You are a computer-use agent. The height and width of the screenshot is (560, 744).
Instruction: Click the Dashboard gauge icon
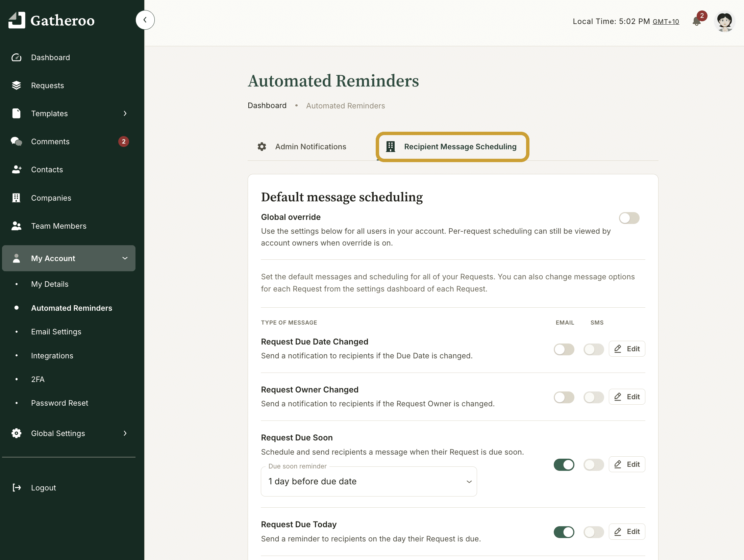(16, 57)
